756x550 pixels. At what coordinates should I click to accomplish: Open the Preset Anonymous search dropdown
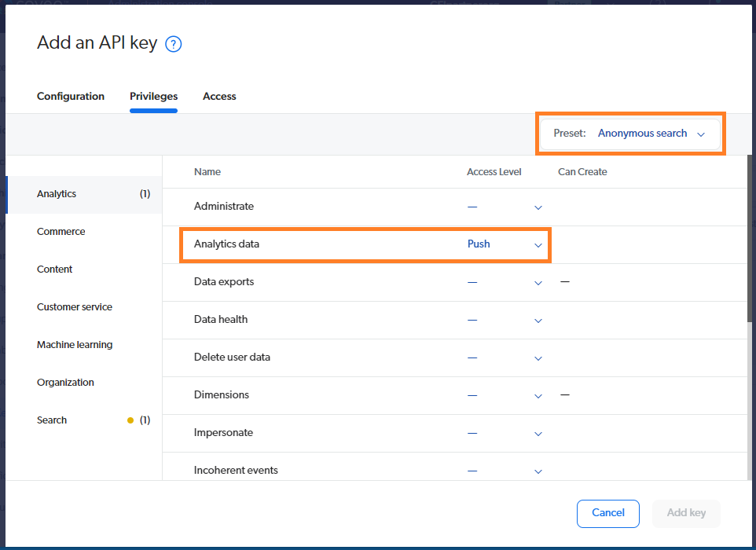point(630,134)
